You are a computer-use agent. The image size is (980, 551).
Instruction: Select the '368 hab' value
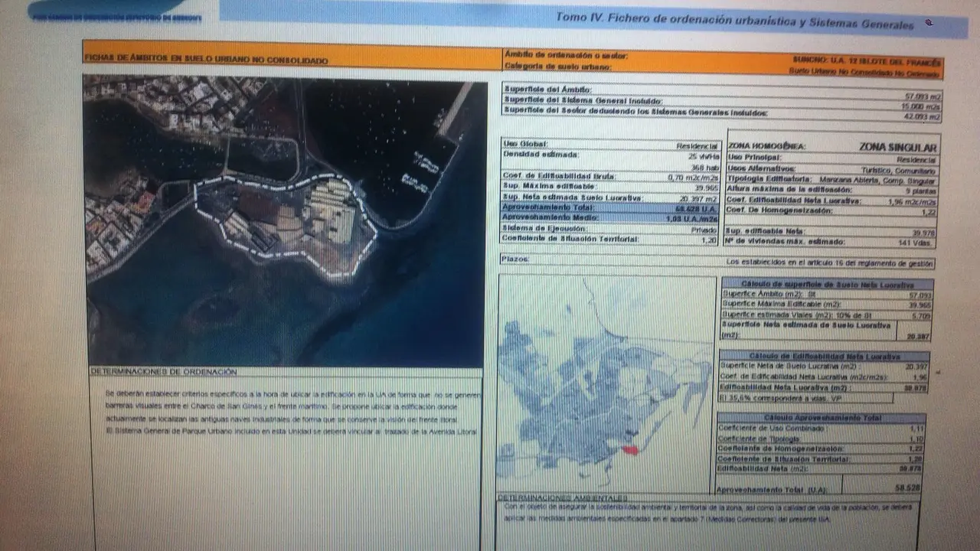[704, 168]
